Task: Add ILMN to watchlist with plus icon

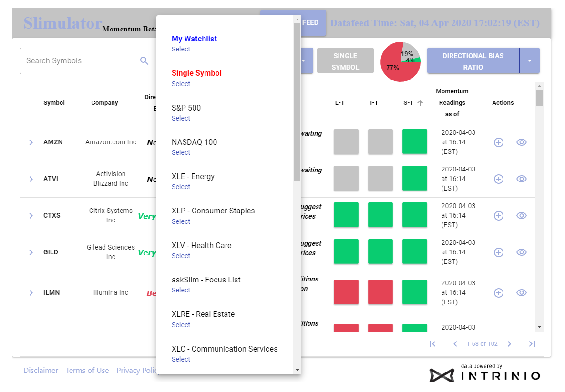Action: point(498,292)
